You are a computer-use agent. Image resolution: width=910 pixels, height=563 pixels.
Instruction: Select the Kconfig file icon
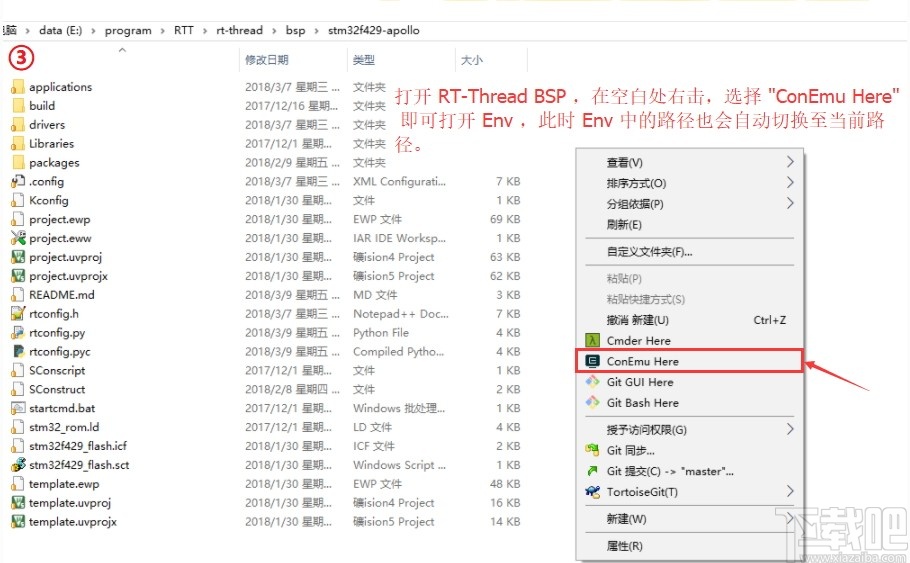tap(18, 200)
